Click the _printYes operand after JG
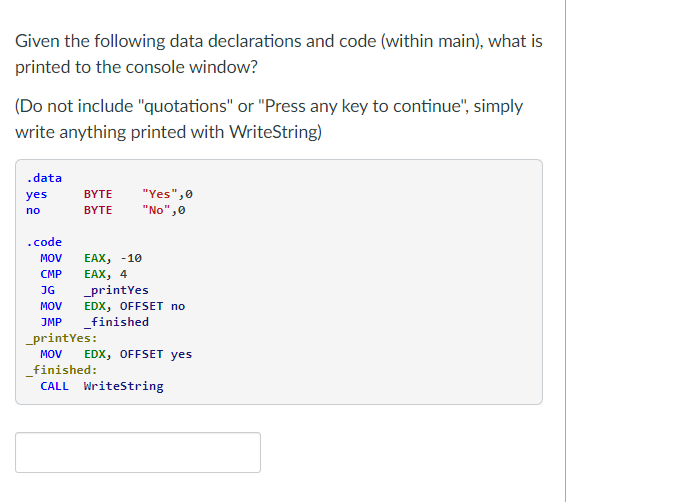Viewport: 673px width, 502px height. 116,290
